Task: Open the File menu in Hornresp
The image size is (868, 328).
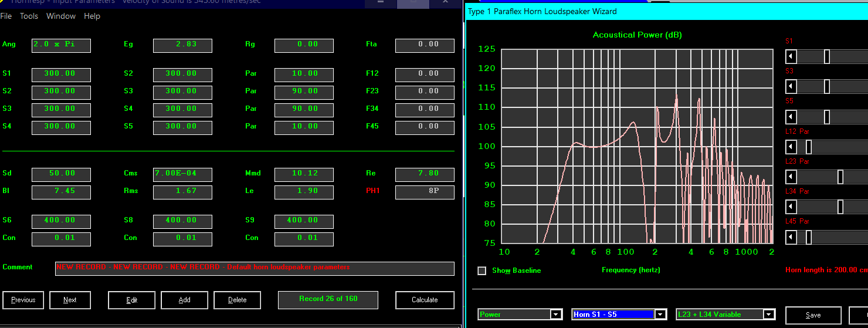Action: pos(6,16)
